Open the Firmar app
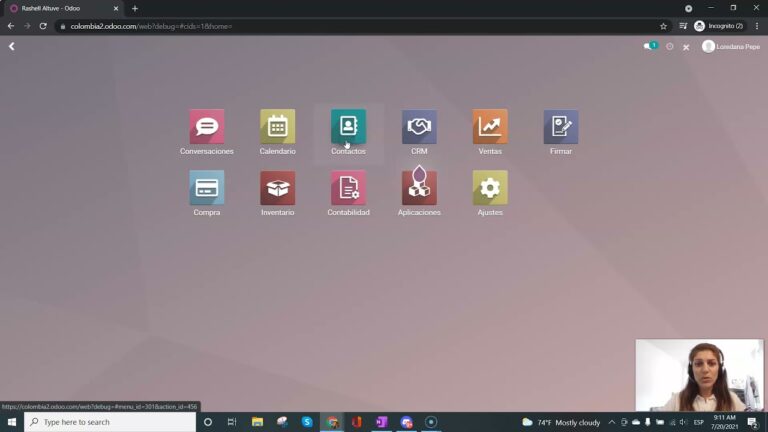 561,126
